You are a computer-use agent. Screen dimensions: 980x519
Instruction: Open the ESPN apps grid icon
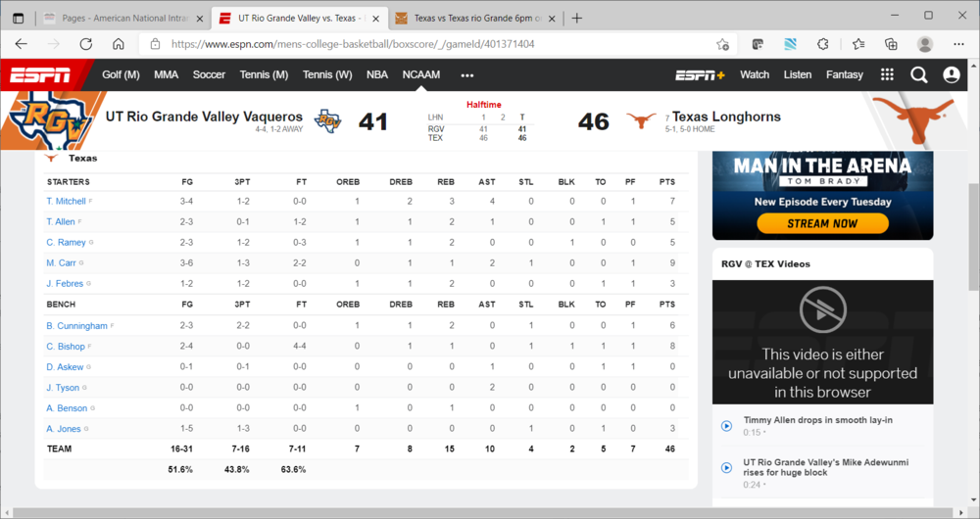pyautogui.click(x=887, y=74)
